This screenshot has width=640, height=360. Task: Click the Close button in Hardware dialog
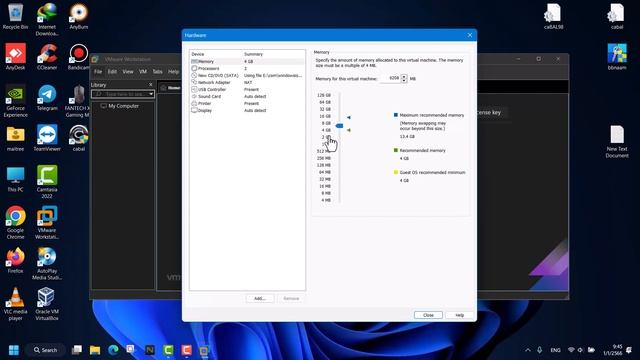coord(428,315)
